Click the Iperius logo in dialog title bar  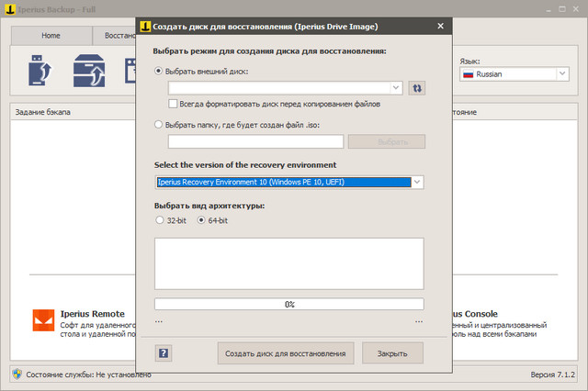(x=145, y=27)
